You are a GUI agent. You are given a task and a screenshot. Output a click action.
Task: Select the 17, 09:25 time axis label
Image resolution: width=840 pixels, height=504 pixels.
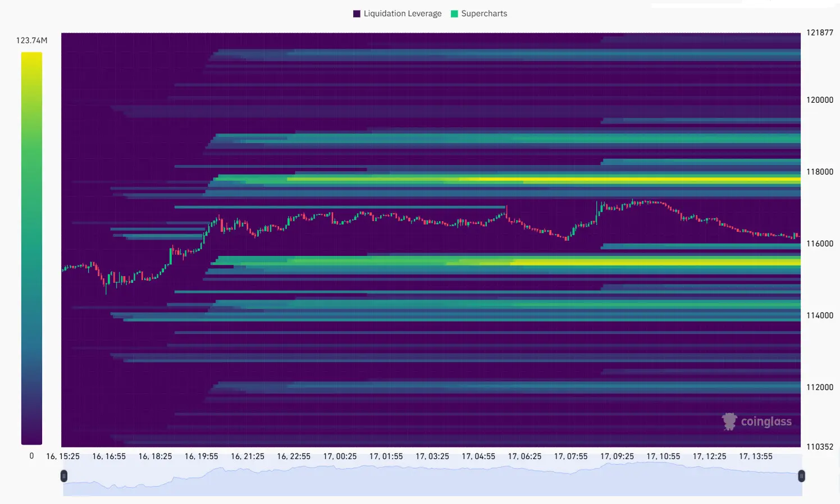click(617, 456)
